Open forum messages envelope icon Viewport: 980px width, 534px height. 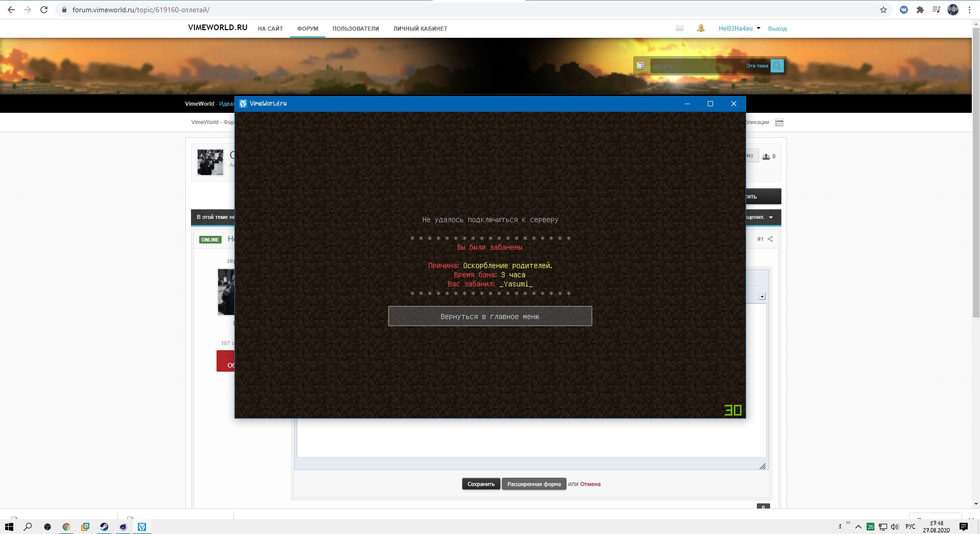[x=680, y=28]
